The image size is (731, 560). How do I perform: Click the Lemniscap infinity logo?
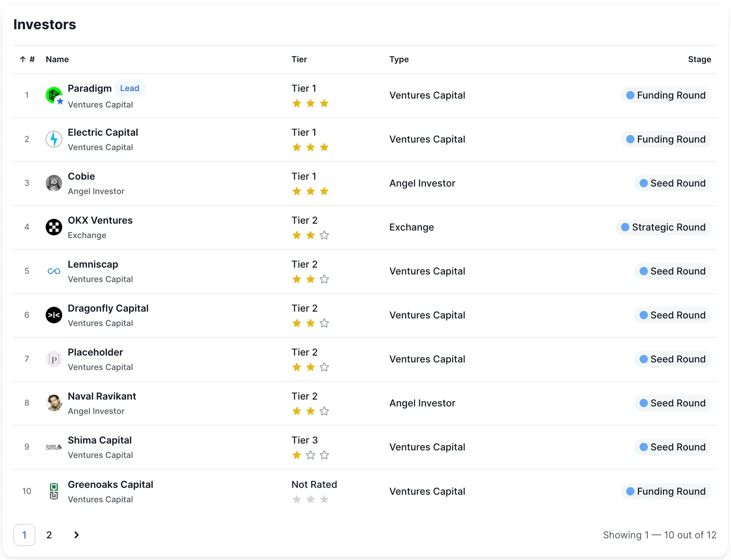pyautogui.click(x=54, y=271)
